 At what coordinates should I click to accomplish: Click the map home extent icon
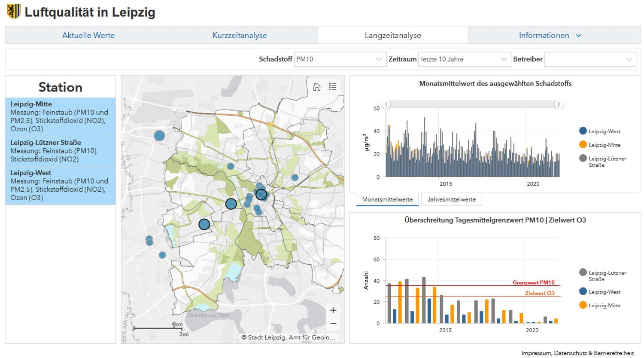(317, 87)
